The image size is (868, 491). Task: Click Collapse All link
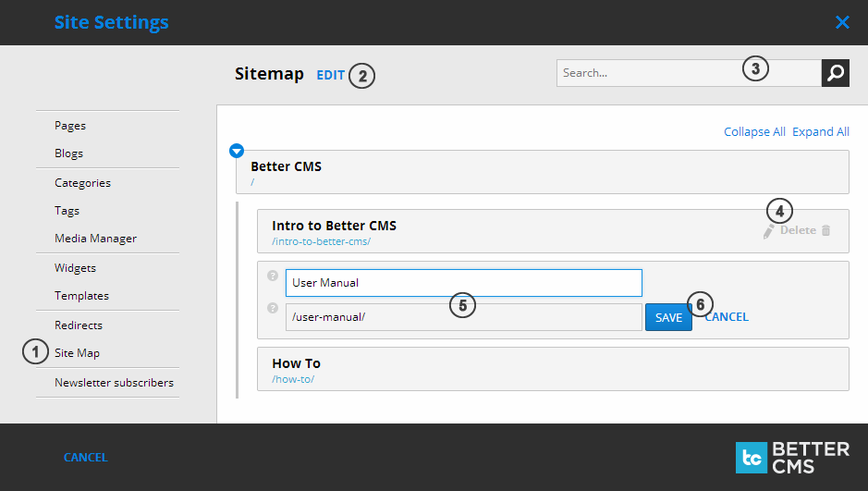[x=754, y=131]
